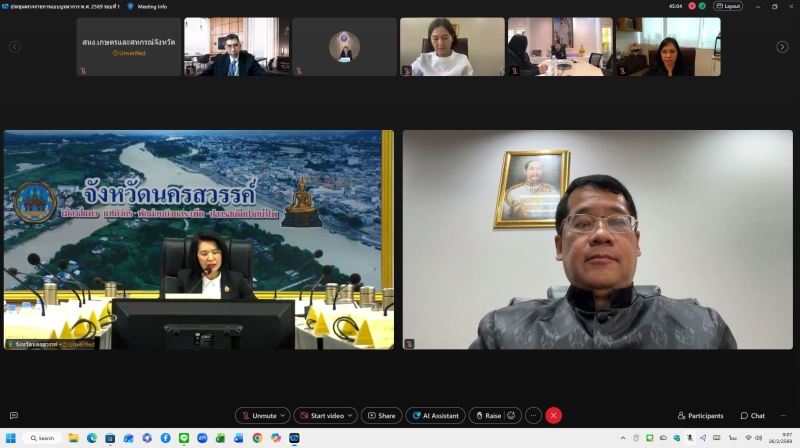Show next participants in the filmstrip
The image size is (800, 448).
782,46
